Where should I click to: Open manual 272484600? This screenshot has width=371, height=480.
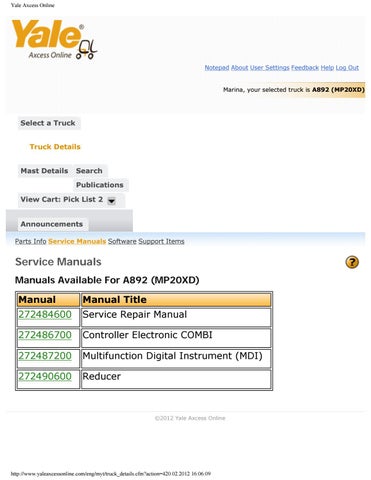tap(45, 315)
